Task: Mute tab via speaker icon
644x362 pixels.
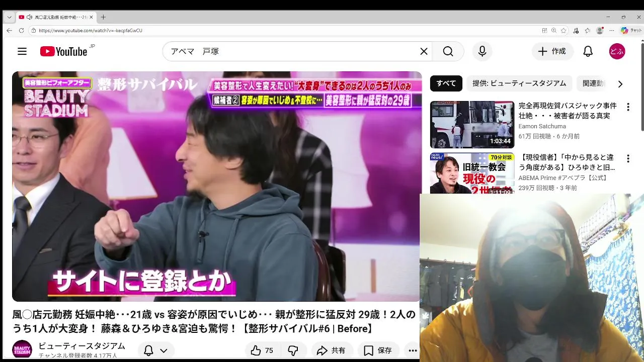Action: pyautogui.click(x=30, y=17)
